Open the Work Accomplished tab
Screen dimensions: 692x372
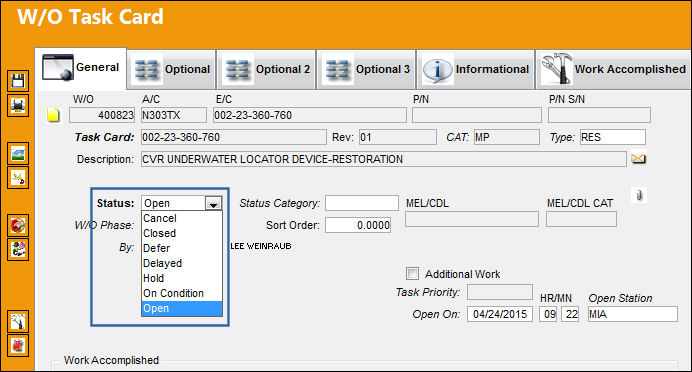click(613, 69)
